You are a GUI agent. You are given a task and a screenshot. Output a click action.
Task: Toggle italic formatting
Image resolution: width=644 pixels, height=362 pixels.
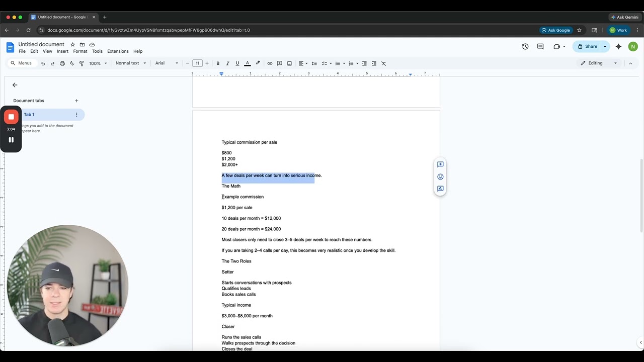[x=227, y=63]
